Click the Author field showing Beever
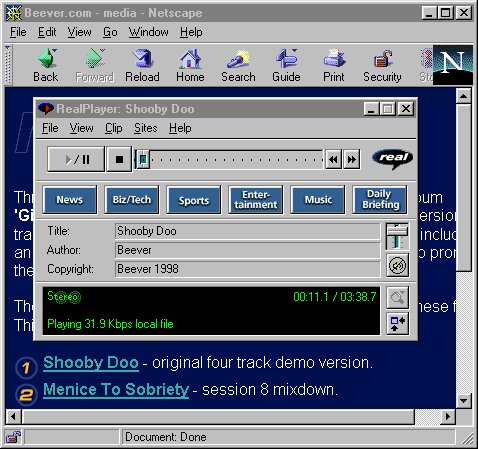Screen dimensions: 478x449 point(247,250)
